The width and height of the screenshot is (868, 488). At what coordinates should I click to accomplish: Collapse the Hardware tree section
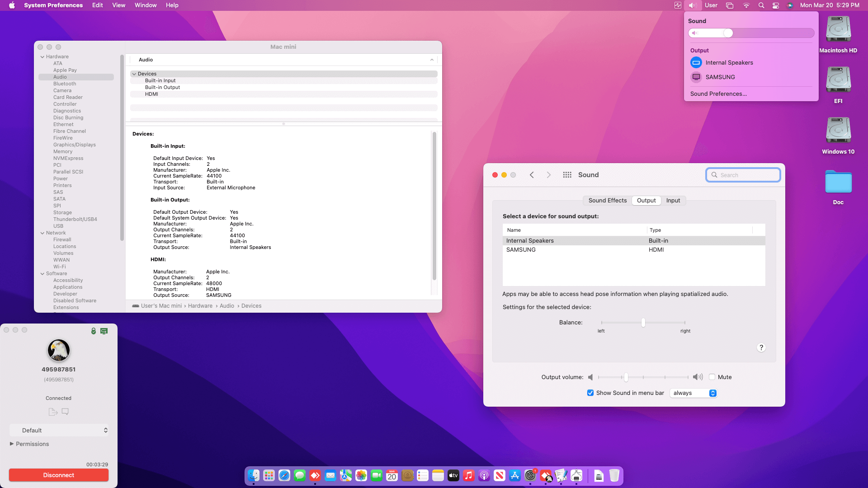(42, 57)
